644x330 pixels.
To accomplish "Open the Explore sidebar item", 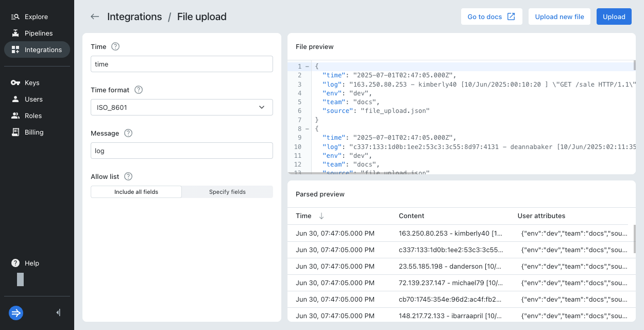I will tap(37, 16).
